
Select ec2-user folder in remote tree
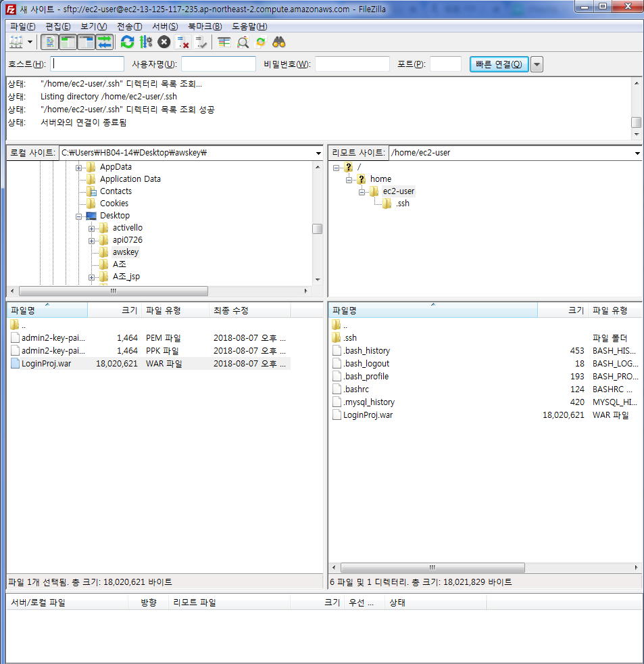point(399,191)
